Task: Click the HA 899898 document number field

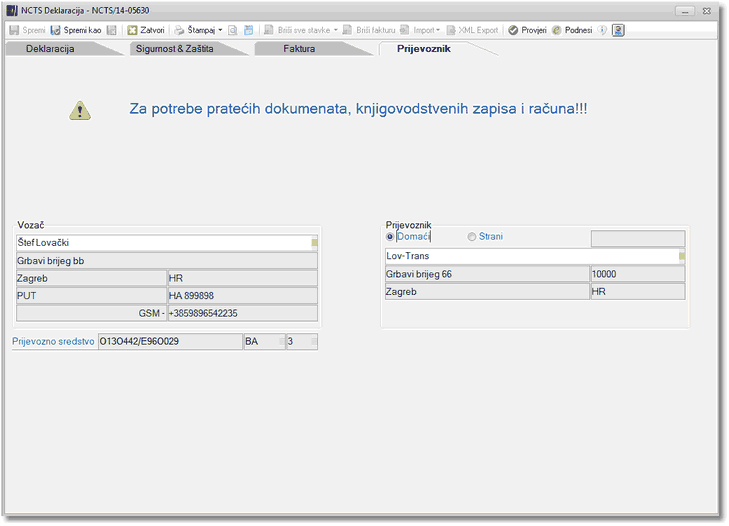Action: (242, 296)
